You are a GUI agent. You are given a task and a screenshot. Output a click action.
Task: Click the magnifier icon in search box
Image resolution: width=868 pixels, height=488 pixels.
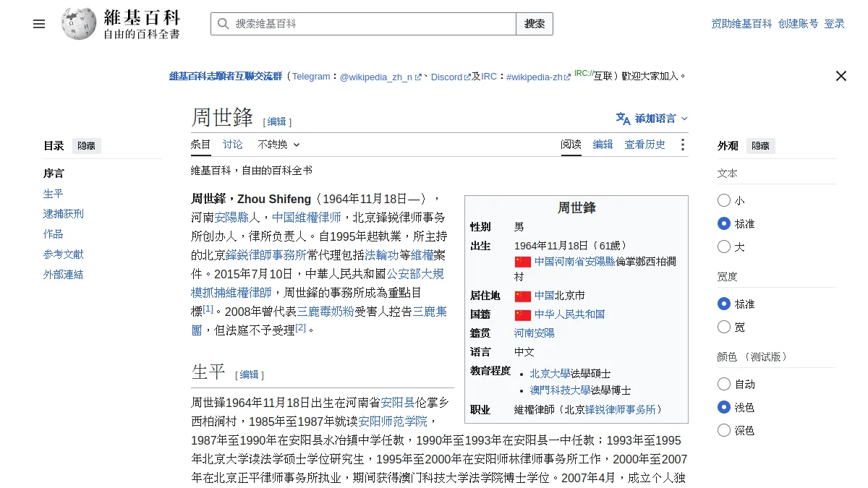pyautogui.click(x=224, y=24)
